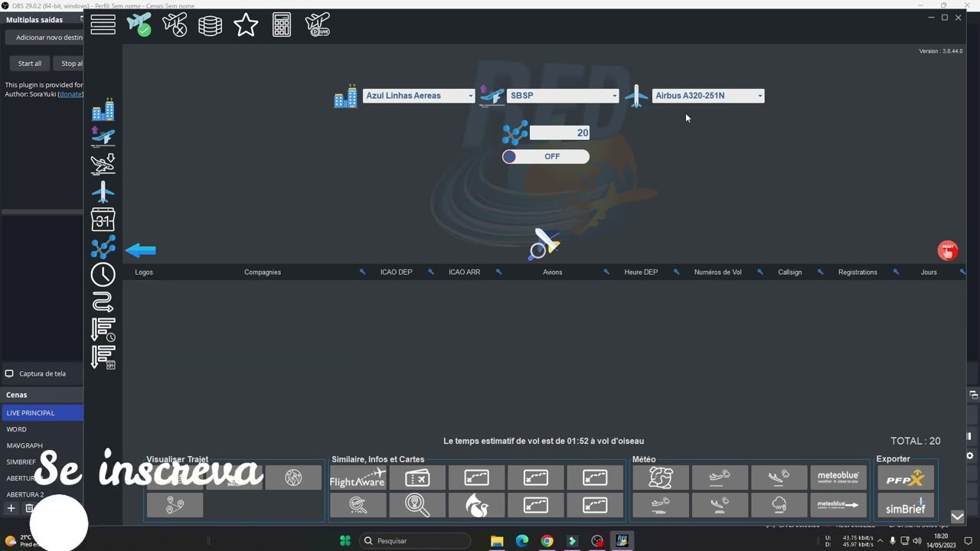980x551 pixels.
Task: Open the calculator tool
Action: click(282, 24)
